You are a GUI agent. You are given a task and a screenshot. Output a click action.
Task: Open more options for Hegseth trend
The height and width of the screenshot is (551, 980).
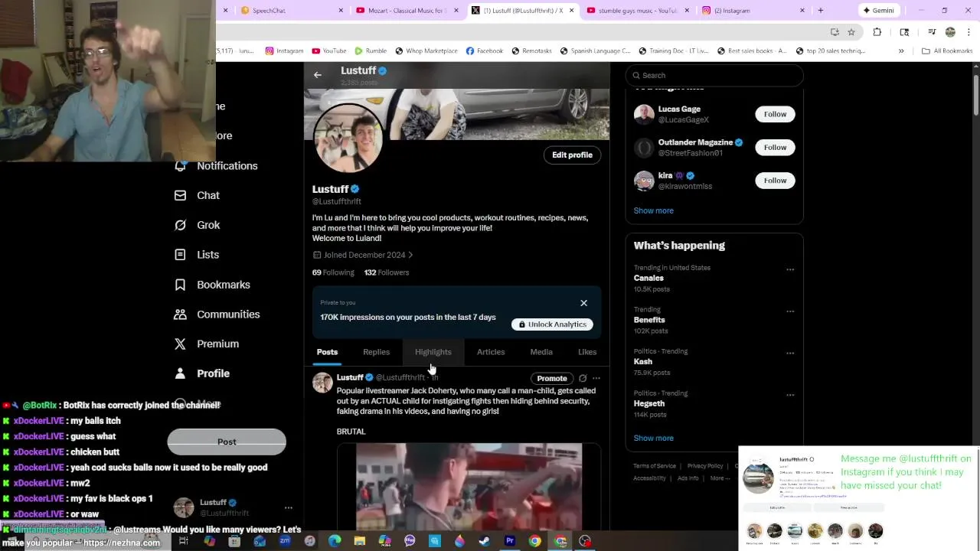coord(790,395)
